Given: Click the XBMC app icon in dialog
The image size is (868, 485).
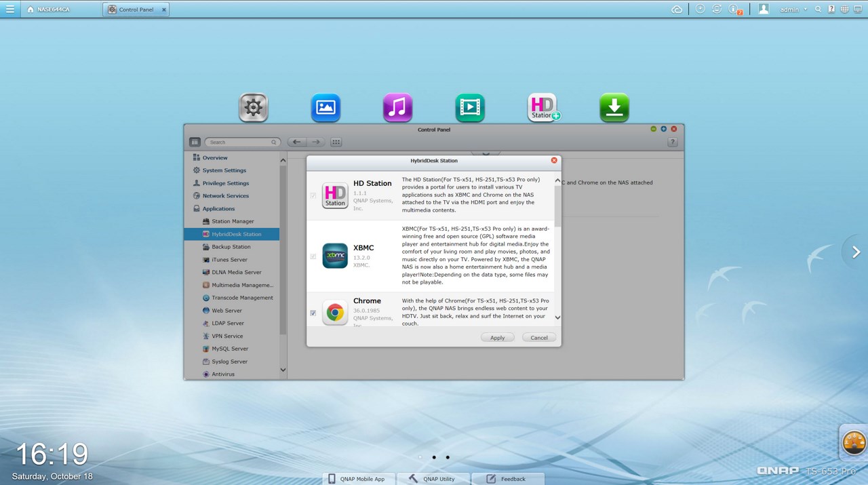Looking at the screenshot, I should coord(335,256).
